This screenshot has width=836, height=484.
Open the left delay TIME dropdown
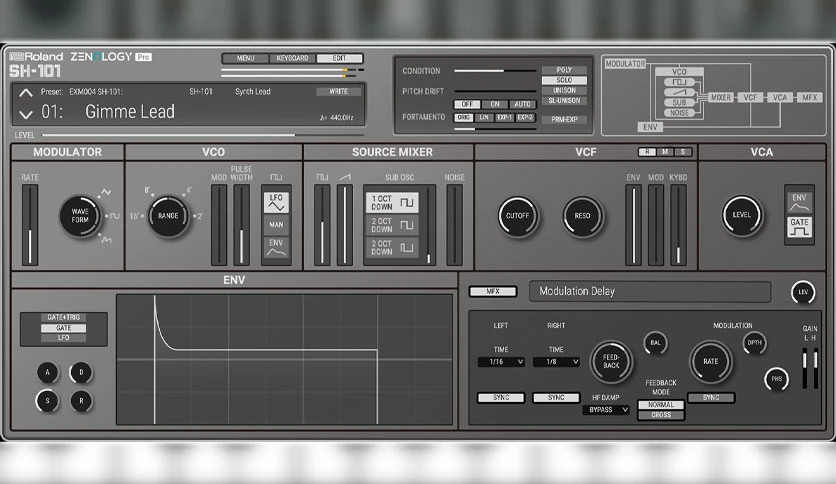[x=501, y=361]
